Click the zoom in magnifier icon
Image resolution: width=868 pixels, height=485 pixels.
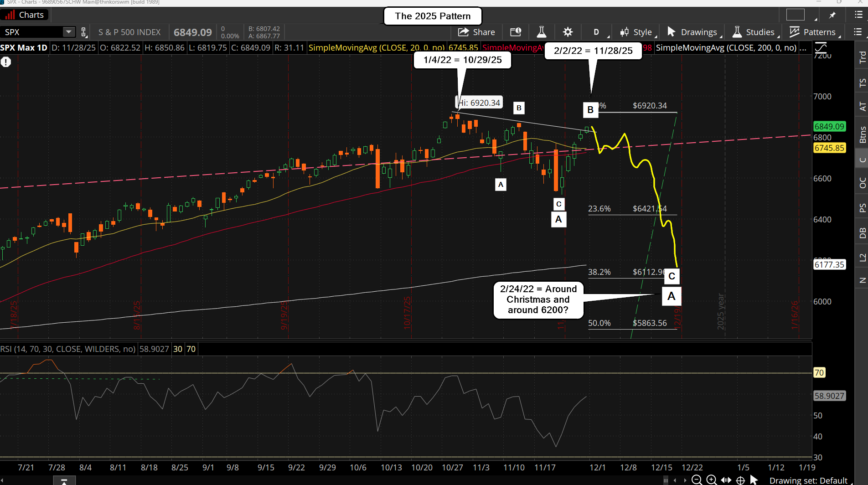(x=711, y=480)
